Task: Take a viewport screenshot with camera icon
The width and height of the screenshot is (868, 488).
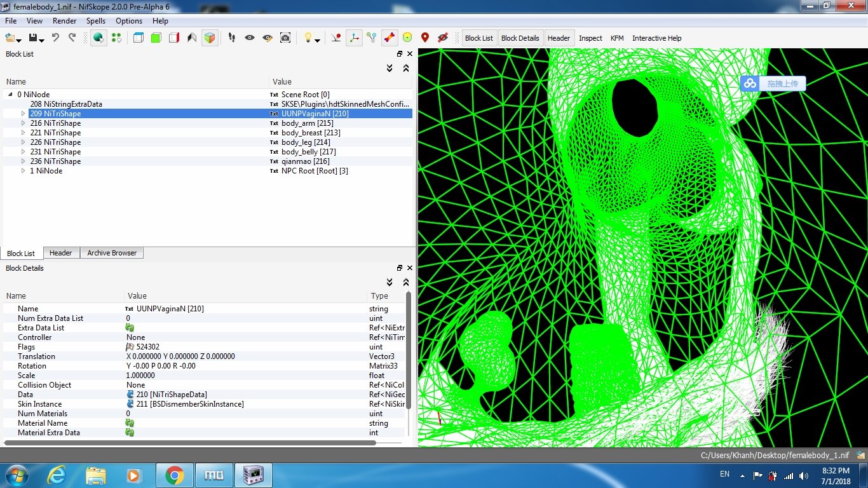Action: tap(285, 38)
